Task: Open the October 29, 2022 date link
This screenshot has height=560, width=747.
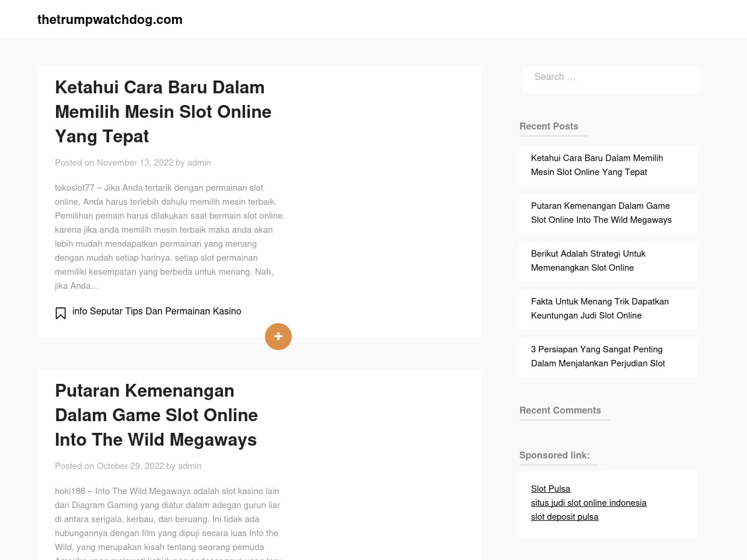Action: (130, 466)
